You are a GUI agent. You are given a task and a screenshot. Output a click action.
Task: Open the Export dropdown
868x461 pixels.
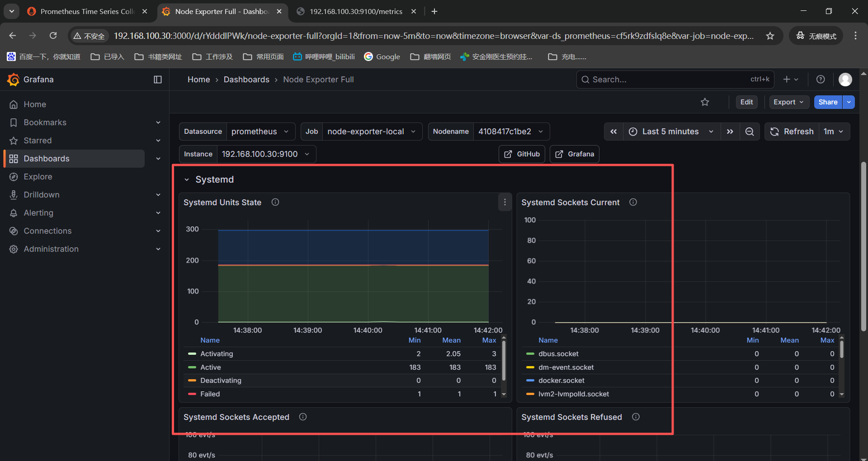point(789,102)
